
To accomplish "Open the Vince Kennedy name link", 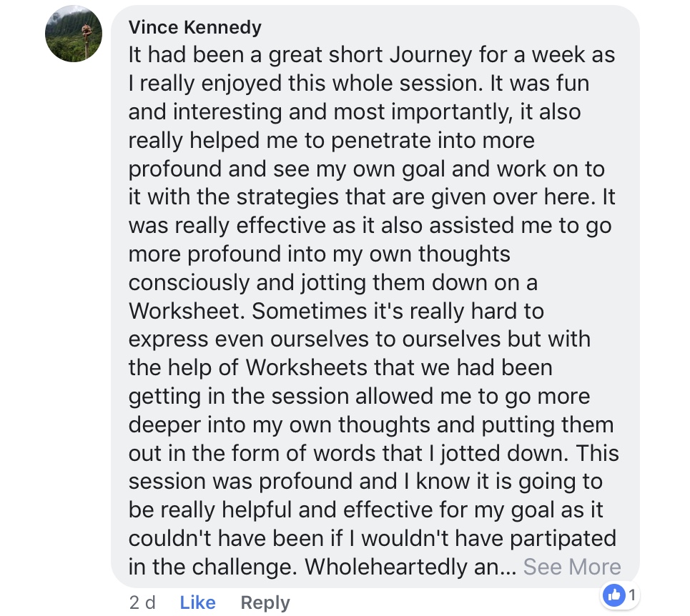I will (x=195, y=27).
